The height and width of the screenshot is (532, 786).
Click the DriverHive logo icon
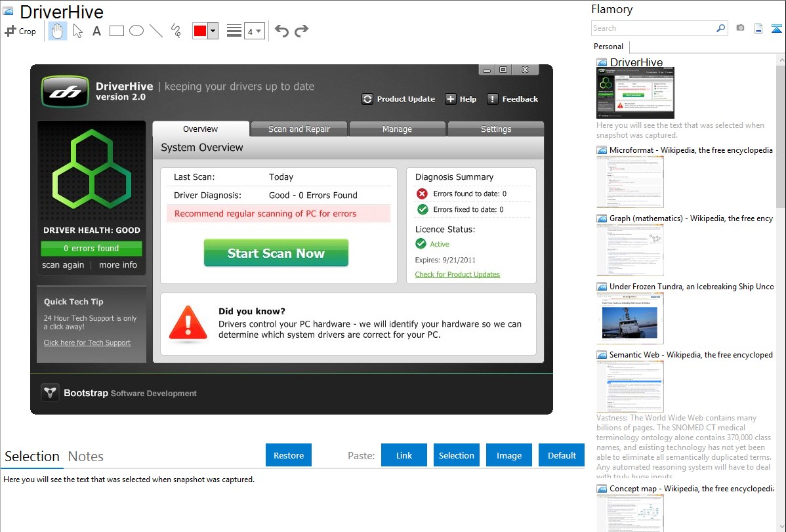(x=66, y=91)
